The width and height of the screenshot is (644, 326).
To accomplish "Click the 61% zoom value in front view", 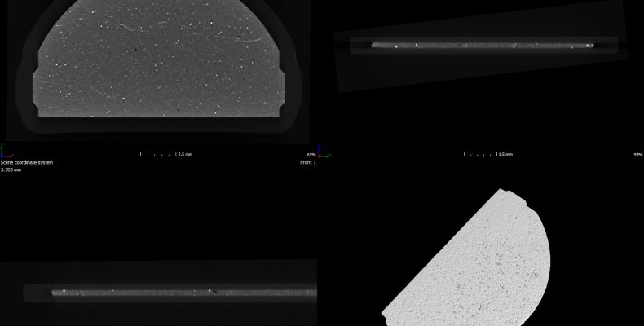I will 311,155.
